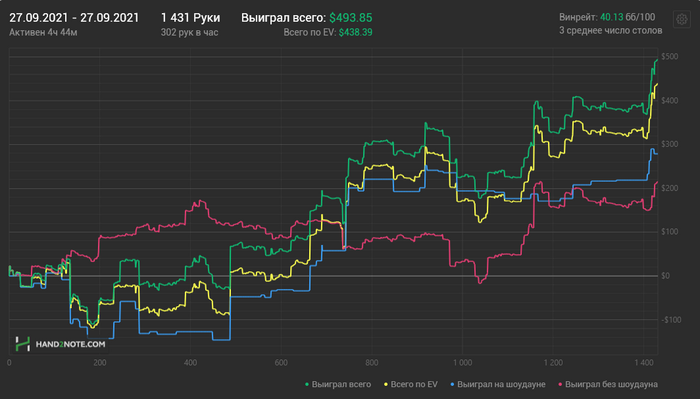Image resolution: width=700 pixels, height=399 pixels.
Task: Select the '1 431 Руки' hand count
Action: 191,18
